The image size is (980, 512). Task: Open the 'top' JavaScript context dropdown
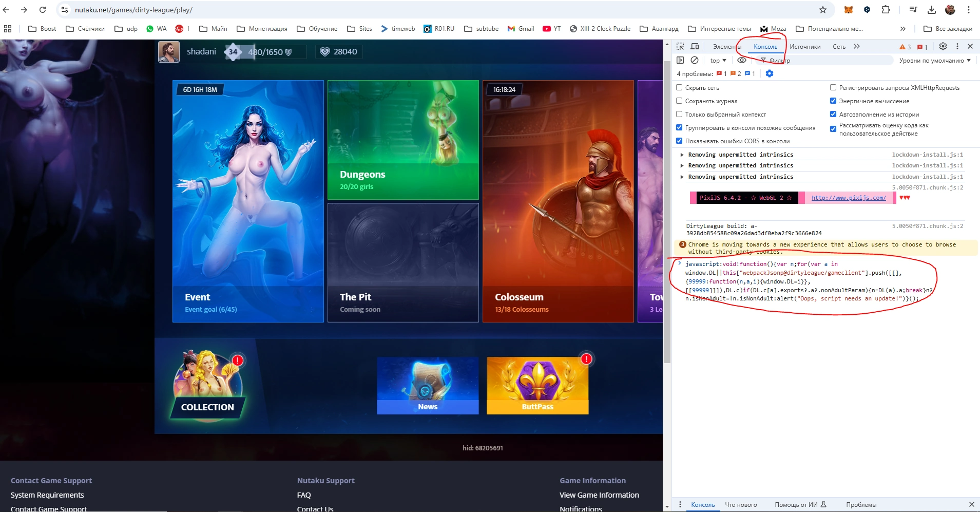(718, 61)
